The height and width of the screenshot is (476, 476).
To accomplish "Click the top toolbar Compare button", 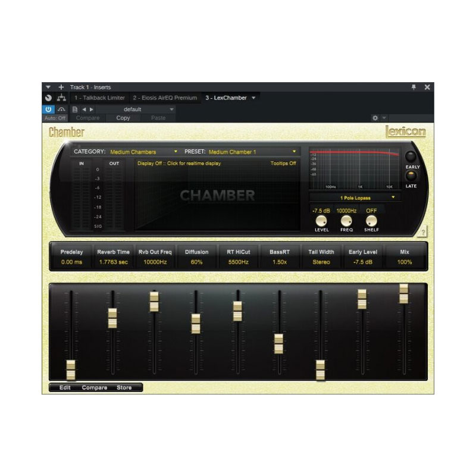I will [x=87, y=118].
